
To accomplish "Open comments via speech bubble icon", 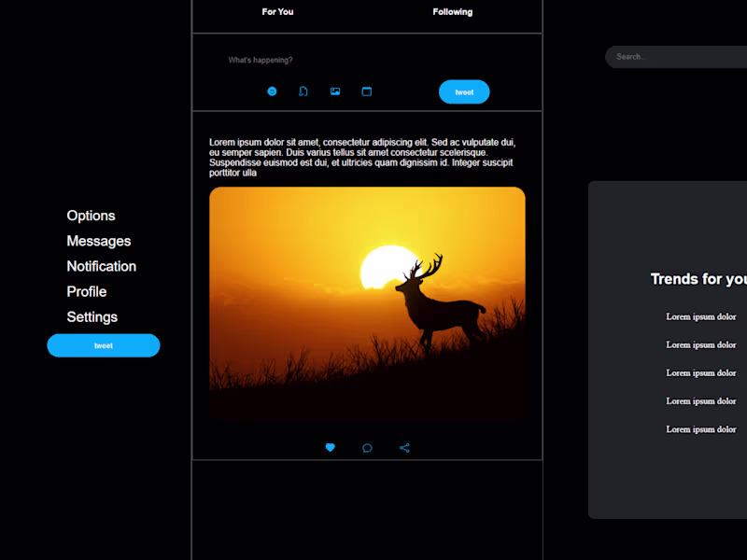I will 367,448.
